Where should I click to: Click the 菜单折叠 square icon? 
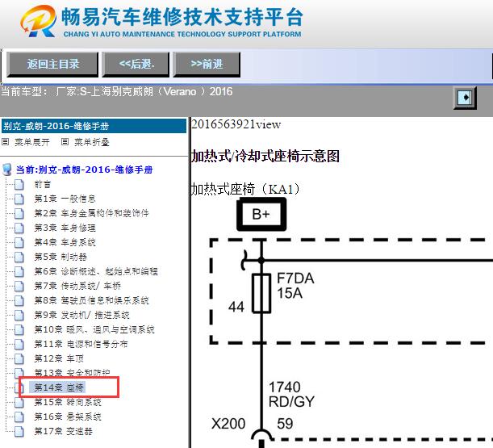click(65, 142)
